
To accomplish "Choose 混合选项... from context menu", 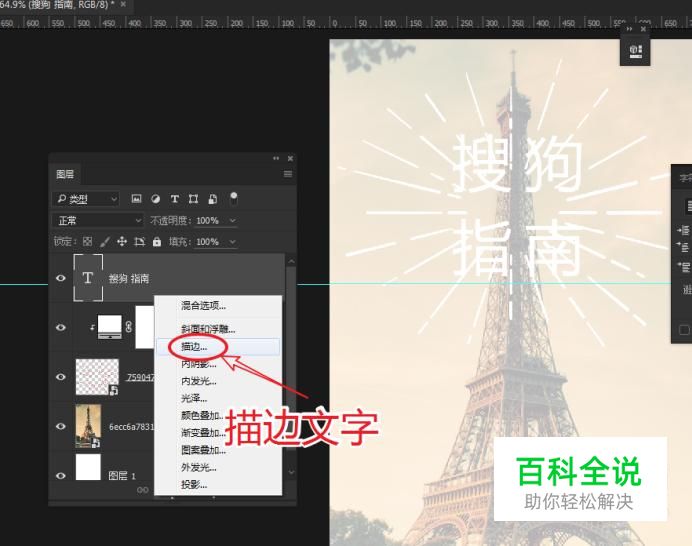I will 218,305.
